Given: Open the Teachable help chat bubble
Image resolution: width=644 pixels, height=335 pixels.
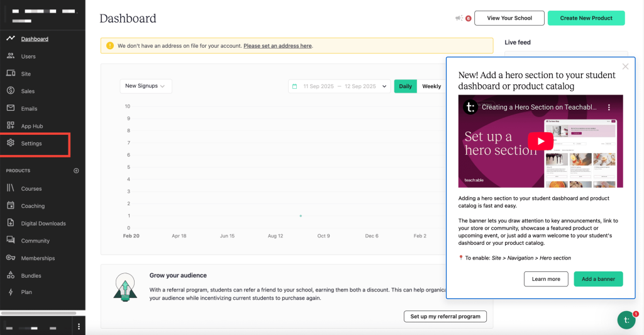Looking at the screenshot, I should [626, 320].
